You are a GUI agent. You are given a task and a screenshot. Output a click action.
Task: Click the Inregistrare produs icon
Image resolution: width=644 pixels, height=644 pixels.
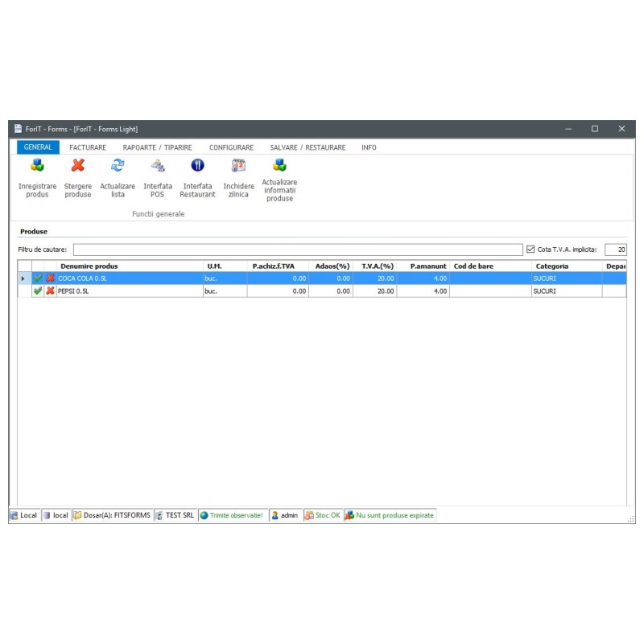click(37, 166)
